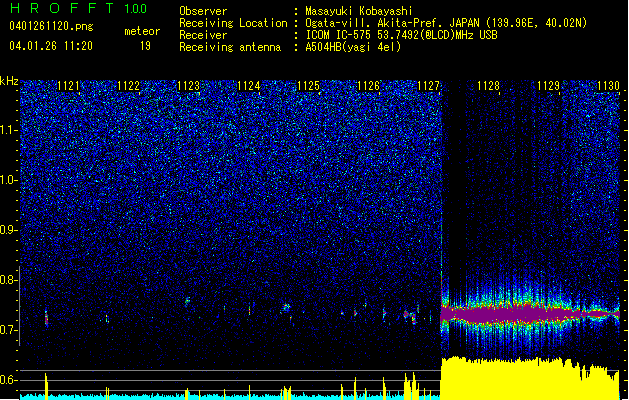Click the Receiving antenna label

click(230, 47)
